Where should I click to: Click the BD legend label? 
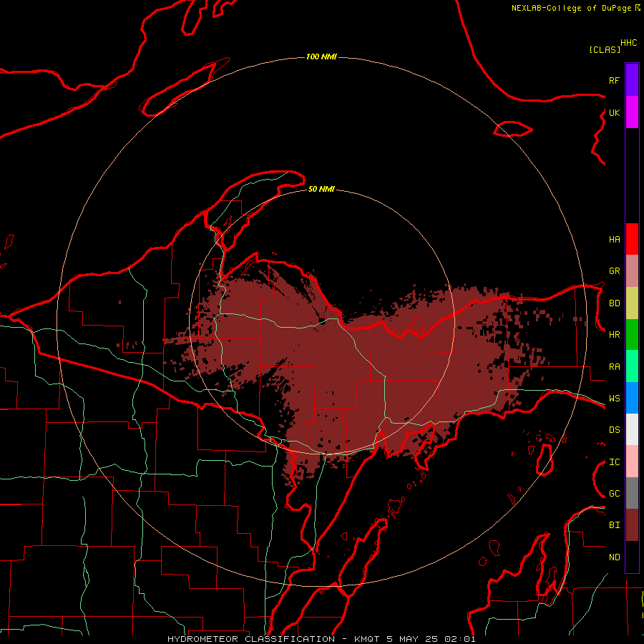coord(614,303)
